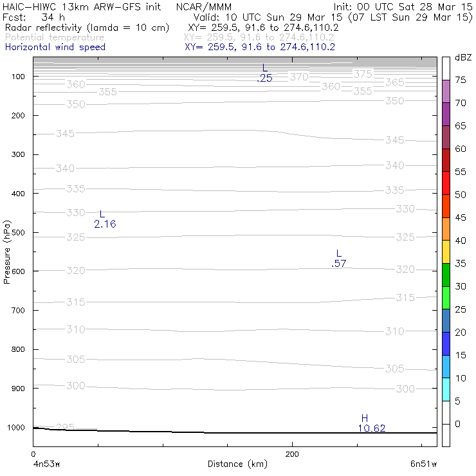Image resolution: width=476 pixels, height=476 pixels.
Task: Click the 'dBZ' unit label above colorbar
Action: coord(463,57)
